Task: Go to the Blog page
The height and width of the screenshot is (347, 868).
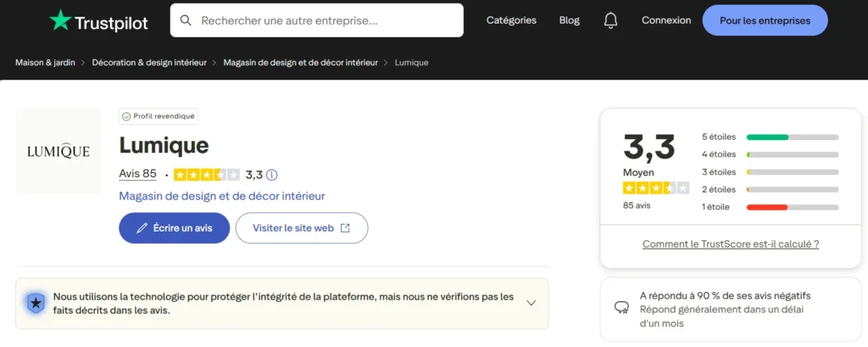Action: [569, 20]
